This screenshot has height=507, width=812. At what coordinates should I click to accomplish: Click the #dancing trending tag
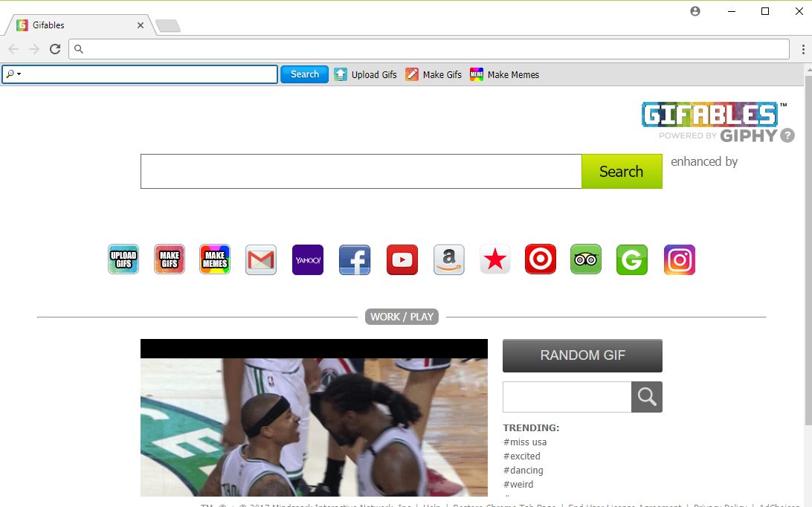tap(523, 470)
